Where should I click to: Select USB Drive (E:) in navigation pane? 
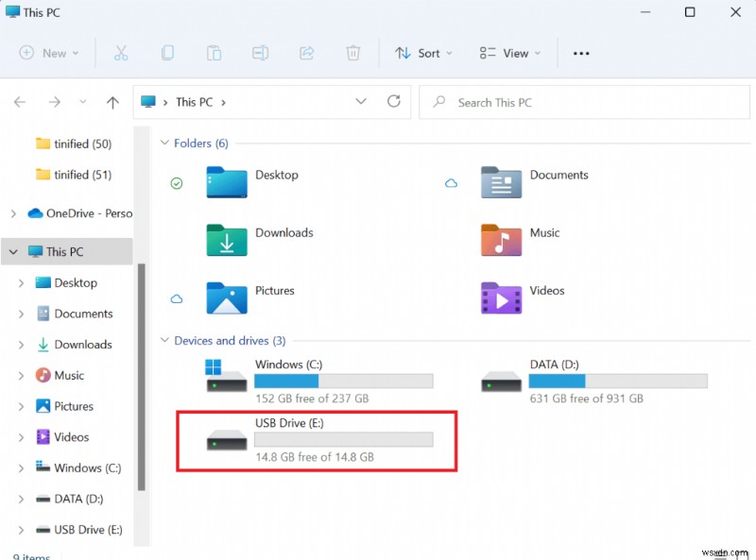tap(79, 530)
